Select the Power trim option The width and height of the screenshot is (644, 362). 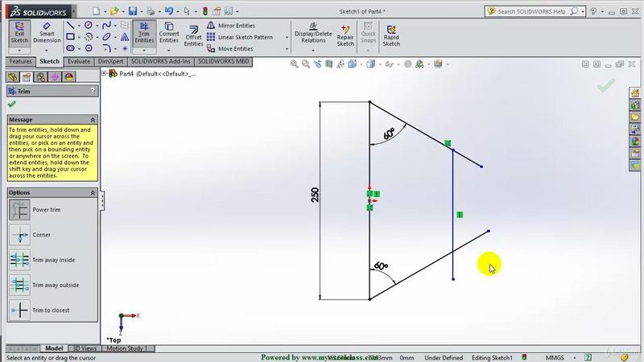pos(19,210)
